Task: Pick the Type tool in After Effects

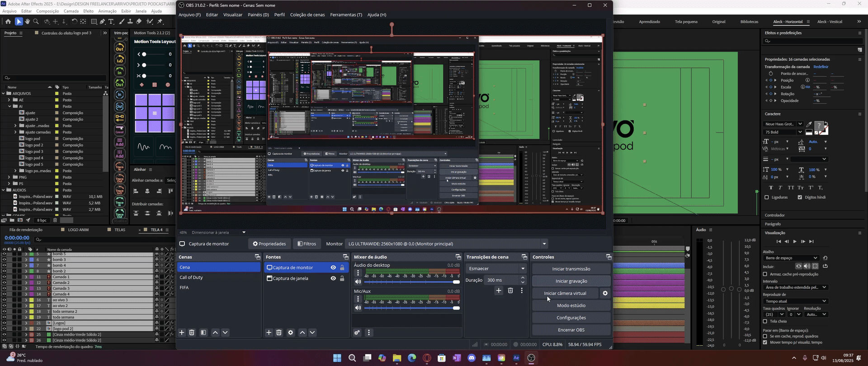Action: (111, 21)
